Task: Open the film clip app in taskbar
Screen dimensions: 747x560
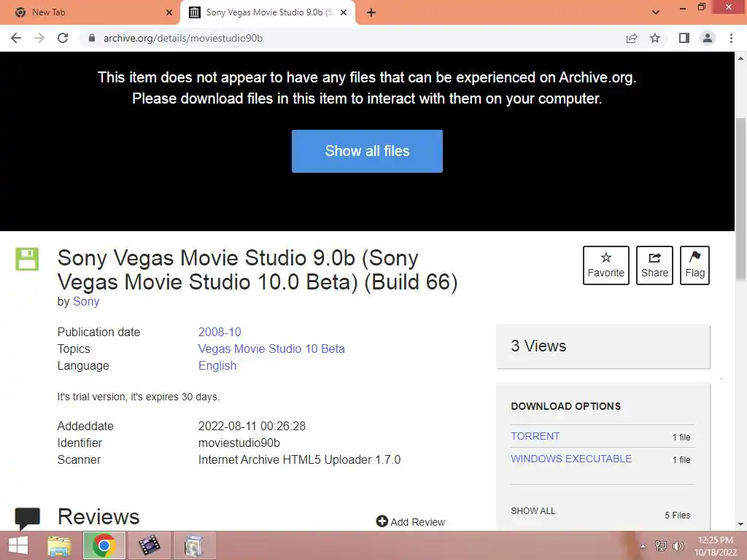Action: 149,545
